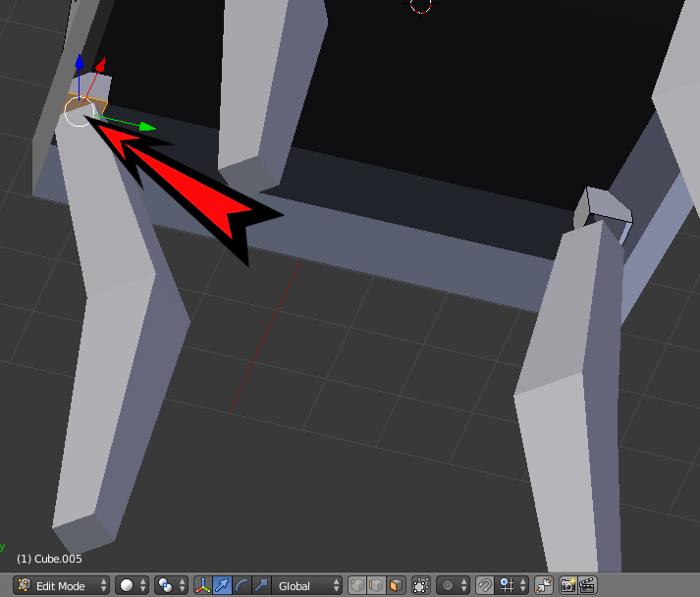Click the OpenGL render image camera icon

[x=567, y=585]
